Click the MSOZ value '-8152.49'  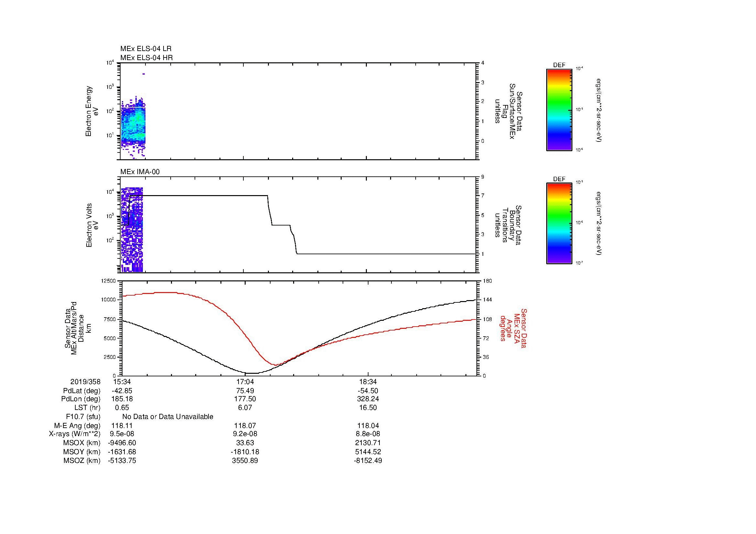(x=368, y=461)
